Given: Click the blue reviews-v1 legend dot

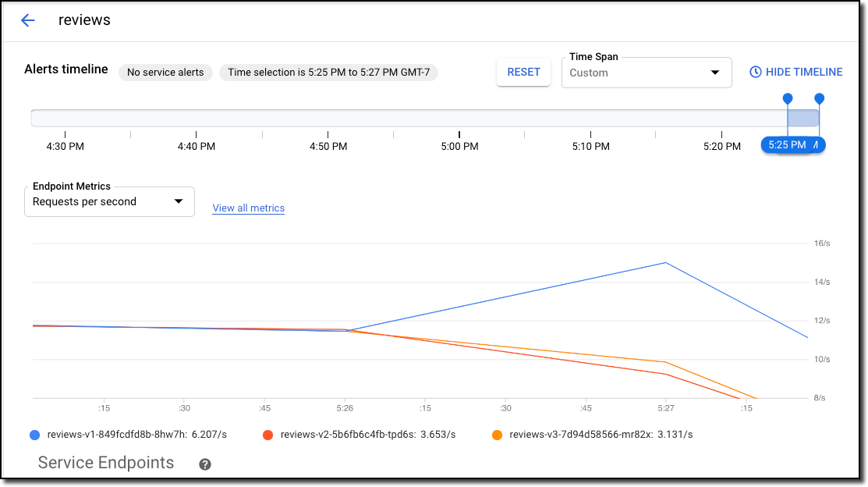Looking at the screenshot, I should pos(34,435).
